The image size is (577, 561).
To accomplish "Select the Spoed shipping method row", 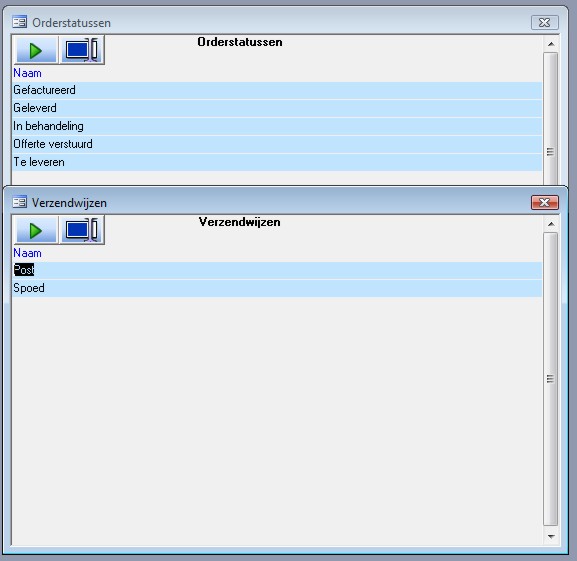I will tap(277, 288).
